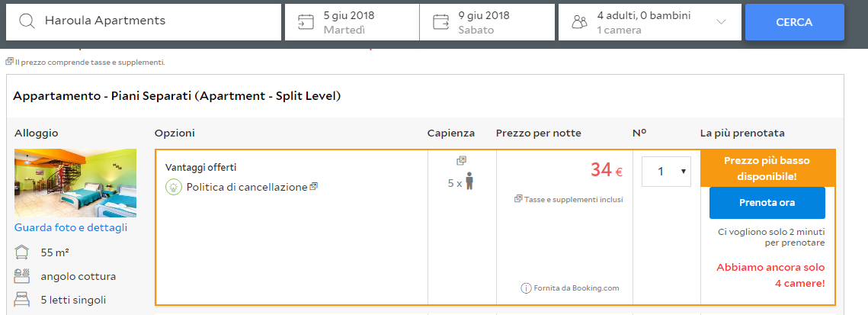868x315 pixels.
Task: Click the guests people icon
Action: click(579, 21)
